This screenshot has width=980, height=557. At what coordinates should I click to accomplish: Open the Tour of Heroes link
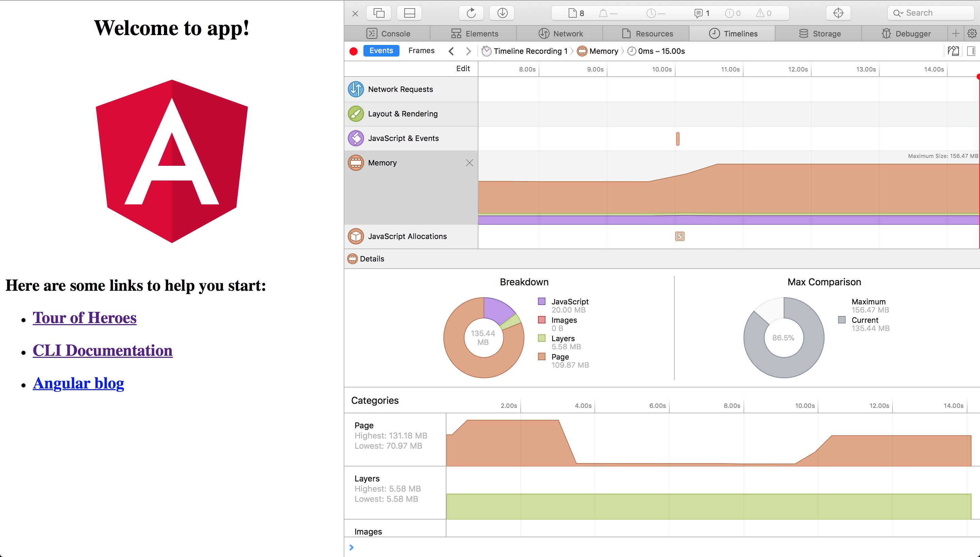[x=84, y=318]
